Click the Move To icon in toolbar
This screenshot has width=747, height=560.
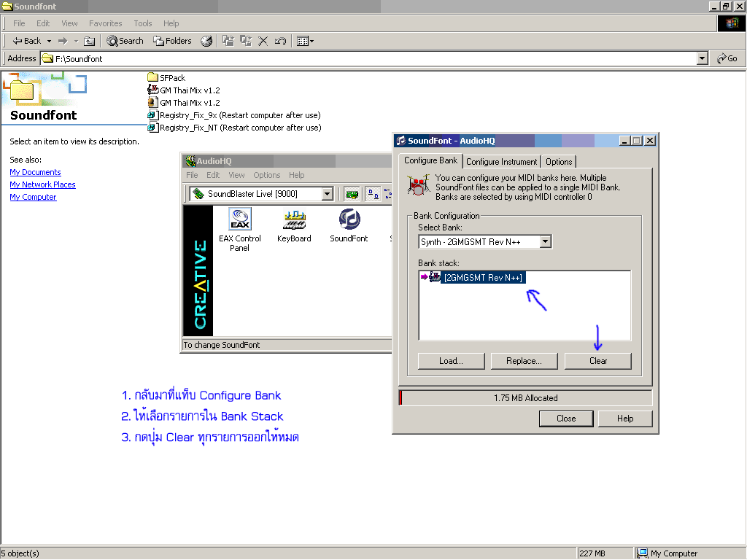coord(228,41)
